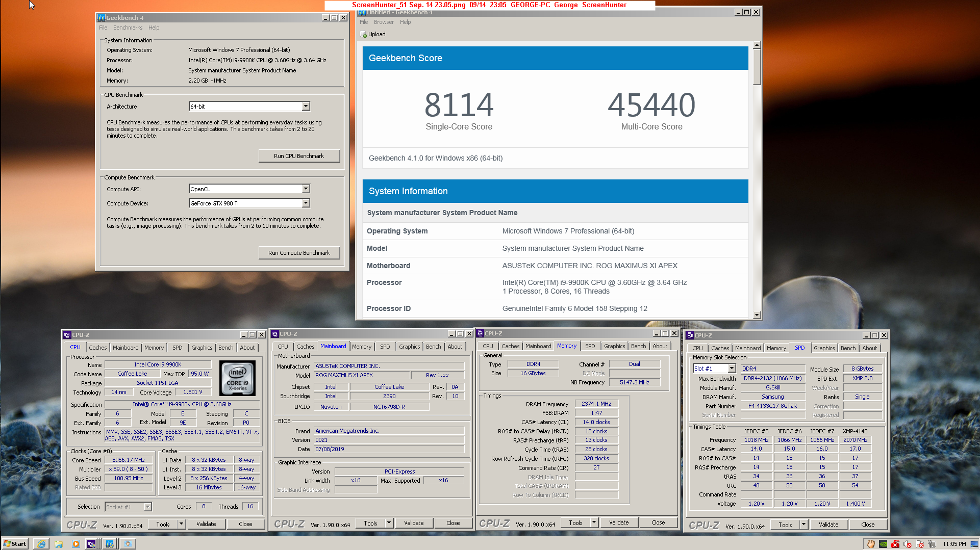Select Graphics tab in Mainboard CPU-Z window

(410, 347)
